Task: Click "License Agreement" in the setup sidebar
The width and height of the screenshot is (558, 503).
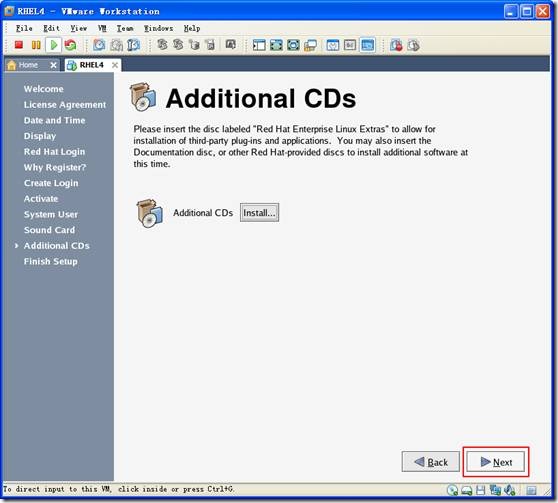Action: tap(65, 105)
